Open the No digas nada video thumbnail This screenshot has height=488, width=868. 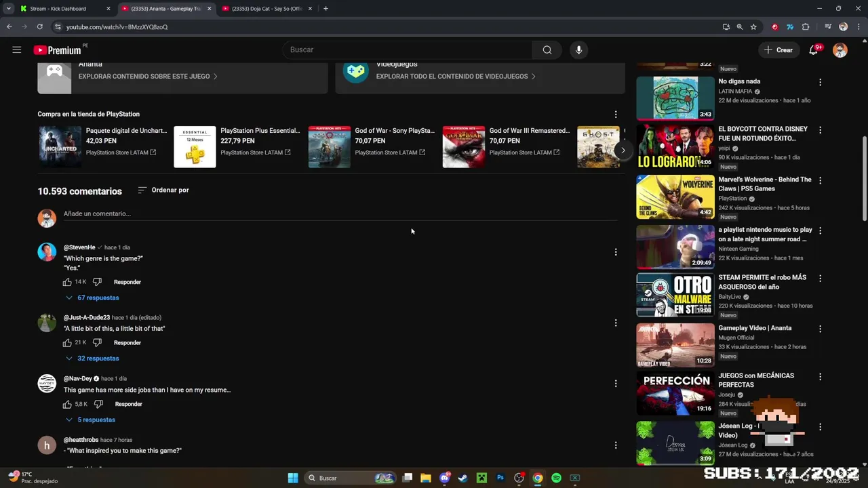675,98
